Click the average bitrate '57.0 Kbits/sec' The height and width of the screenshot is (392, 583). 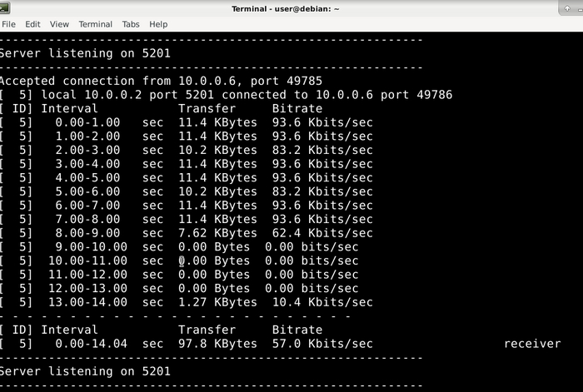(x=322, y=344)
